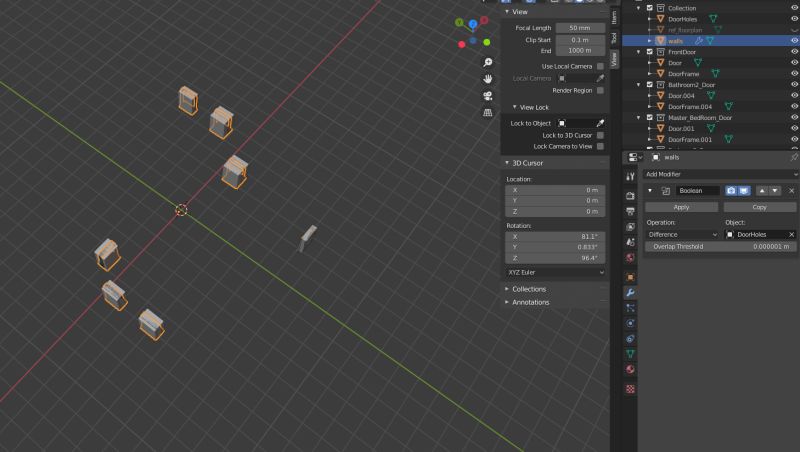Click the Focal Length 50 mm field

(x=580, y=28)
